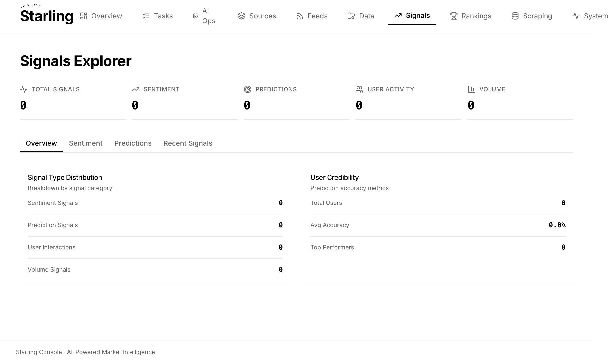Viewport: 614px width, 364px height.
Task: Switch to the Sentiment tab
Action: tap(86, 143)
